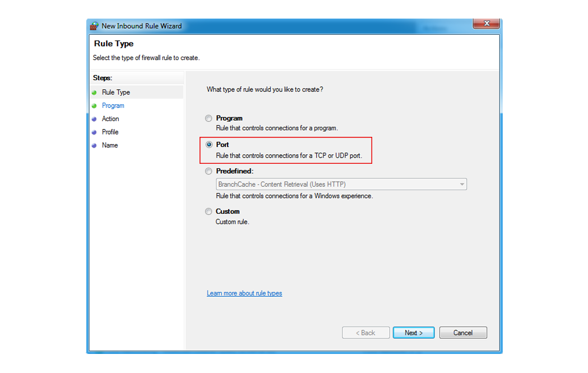Cancel the rule wizard

point(463,333)
